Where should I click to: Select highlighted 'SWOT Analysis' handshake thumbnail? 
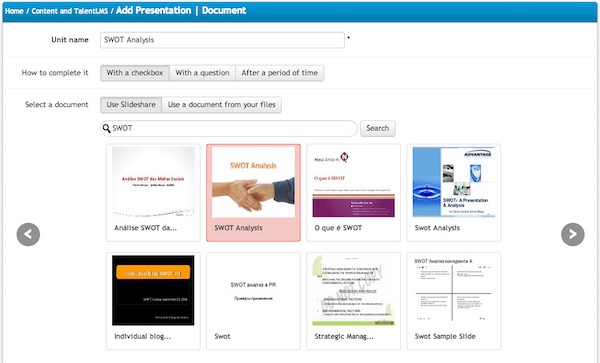(x=253, y=193)
